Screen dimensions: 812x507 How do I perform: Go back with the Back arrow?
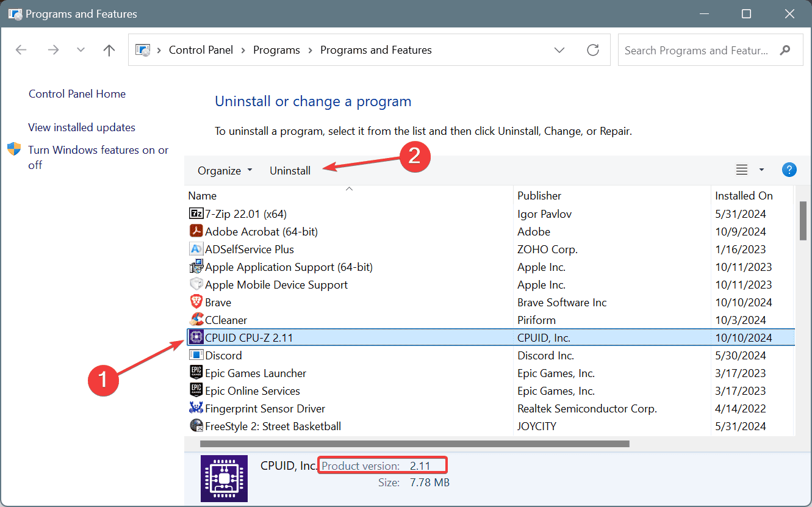tap(21, 50)
